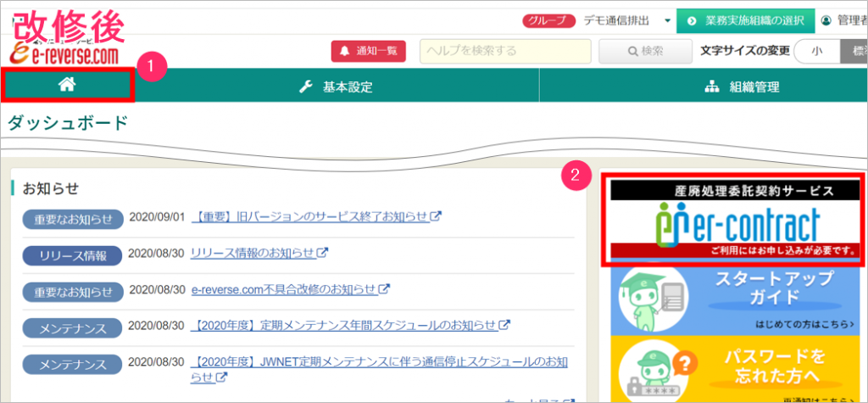Click the ヘルプを検索する search field
Image resolution: width=868 pixels, height=403 pixels.
click(x=504, y=51)
